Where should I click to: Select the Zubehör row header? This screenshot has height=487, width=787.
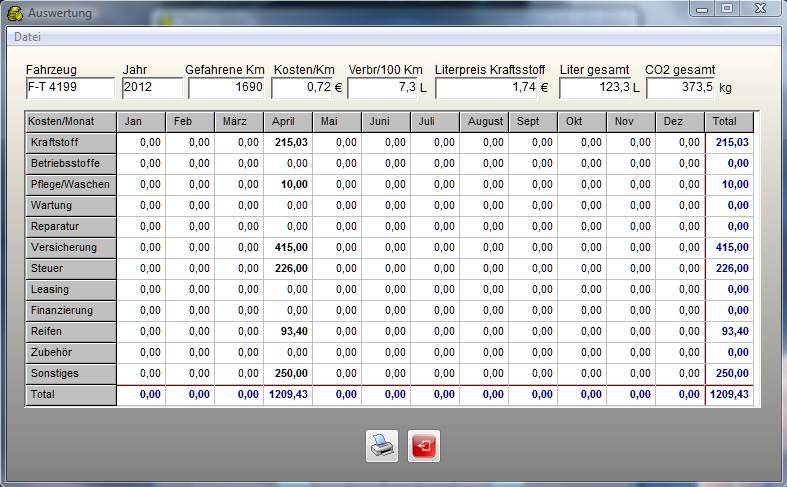click(x=71, y=353)
